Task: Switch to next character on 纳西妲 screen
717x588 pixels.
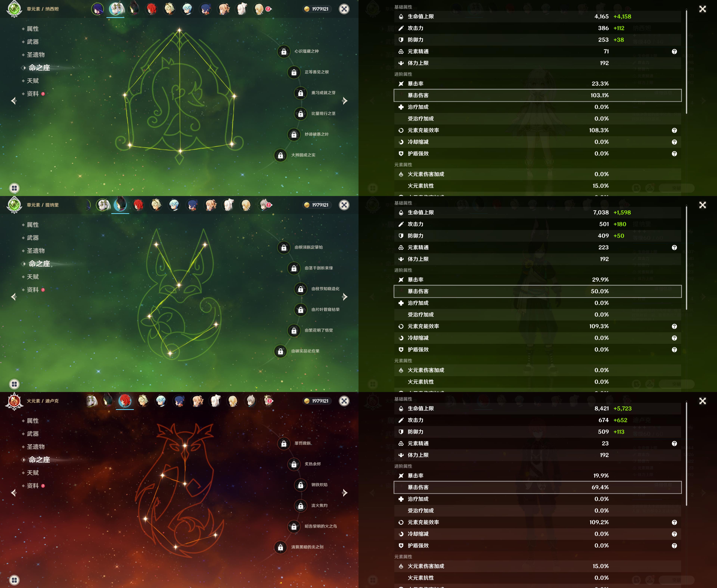Action: click(x=345, y=101)
